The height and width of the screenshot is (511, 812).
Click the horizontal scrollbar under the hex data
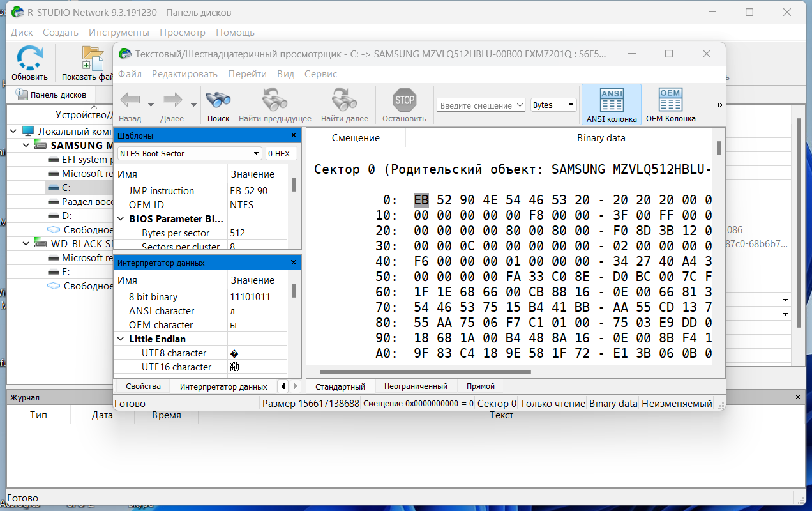[425, 372]
